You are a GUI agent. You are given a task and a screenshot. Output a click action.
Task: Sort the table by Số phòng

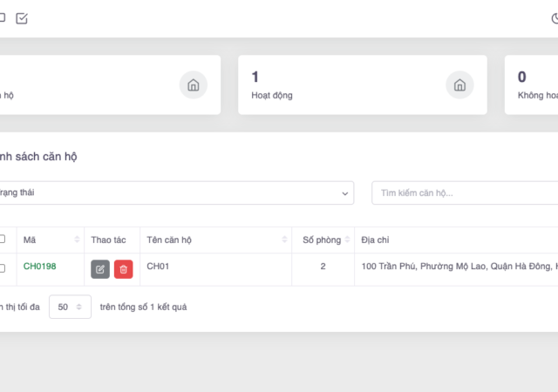tap(346, 240)
